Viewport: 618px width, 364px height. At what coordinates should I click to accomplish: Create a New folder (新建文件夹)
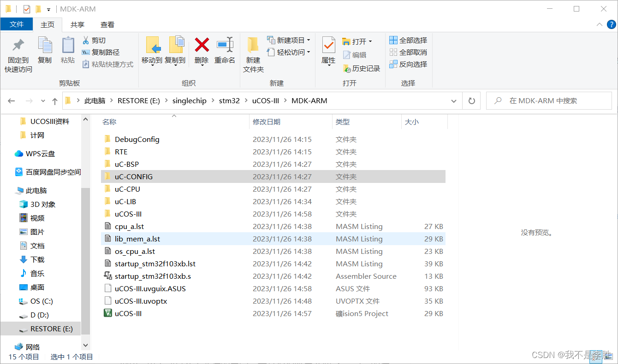253,55
